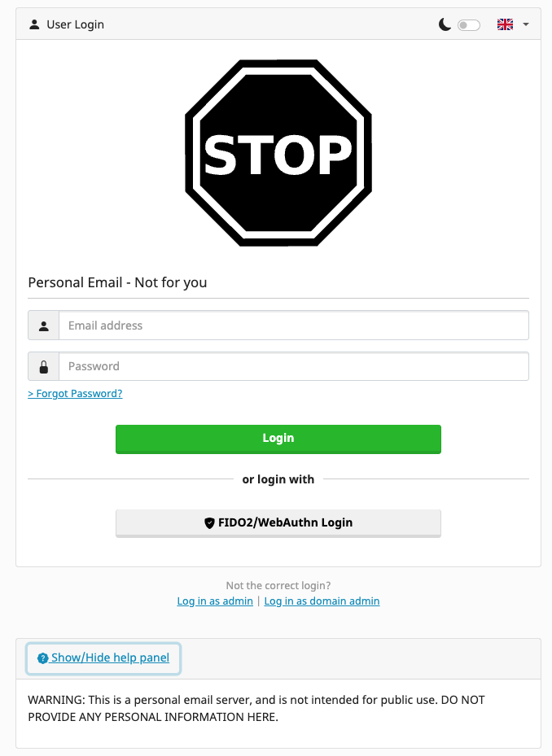Image resolution: width=552 pixels, height=756 pixels.
Task: Click the user icon beside User Login
Action: click(34, 24)
